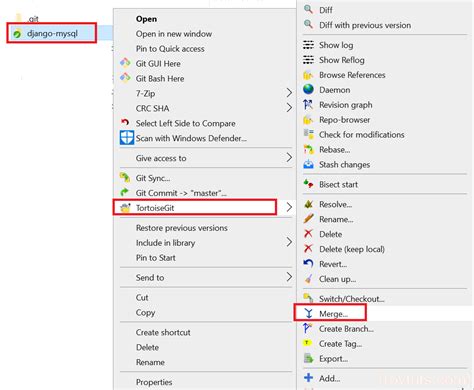Viewport: 474px width, 390px height.
Task: Expand the Give access to submenu arrow
Action: point(289,157)
